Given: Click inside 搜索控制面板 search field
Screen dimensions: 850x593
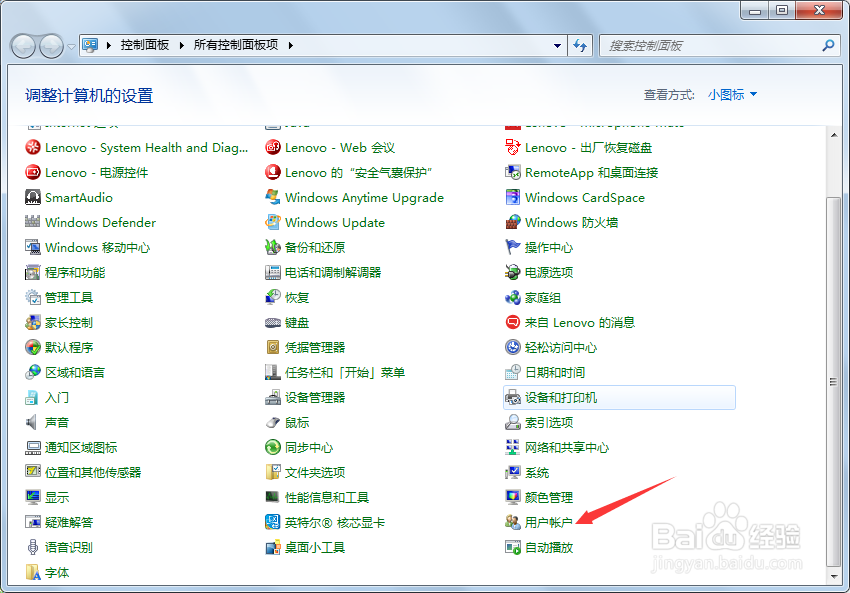Looking at the screenshot, I should [x=710, y=46].
